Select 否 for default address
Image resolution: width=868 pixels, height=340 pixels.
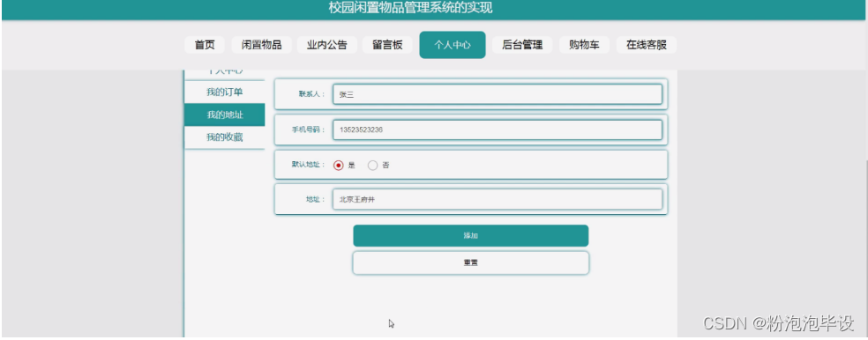(372, 166)
